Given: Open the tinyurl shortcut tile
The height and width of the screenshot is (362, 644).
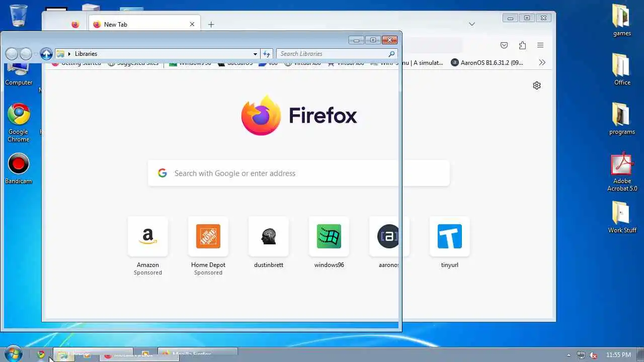Looking at the screenshot, I should (x=450, y=236).
